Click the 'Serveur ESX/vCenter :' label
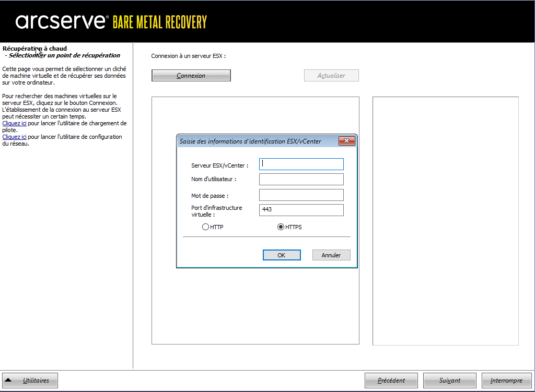Screen dimensions: 535x392 (x=220, y=165)
